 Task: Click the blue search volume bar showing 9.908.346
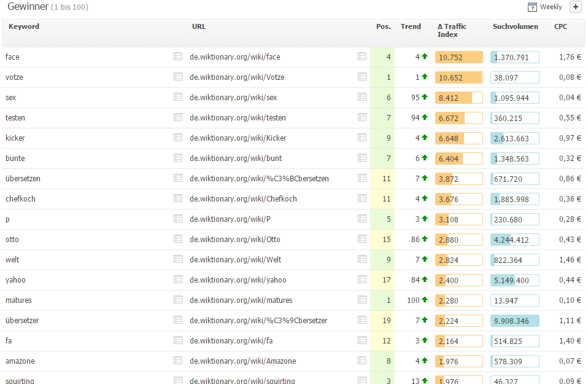pyautogui.click(x=514, y=321)
